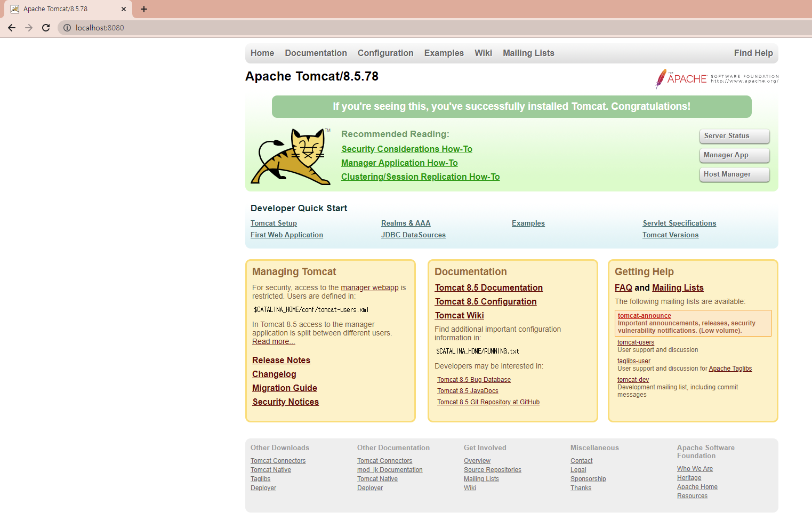Go back with the browser back arrow
812x520 pixels.
12,28
